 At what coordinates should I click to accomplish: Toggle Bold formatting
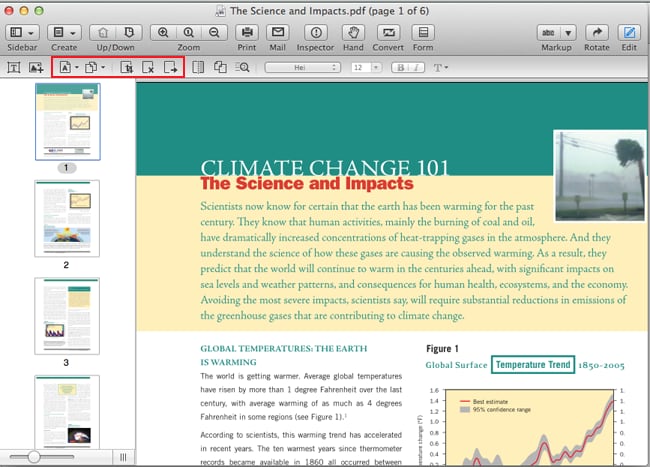(x=400, y=68)
